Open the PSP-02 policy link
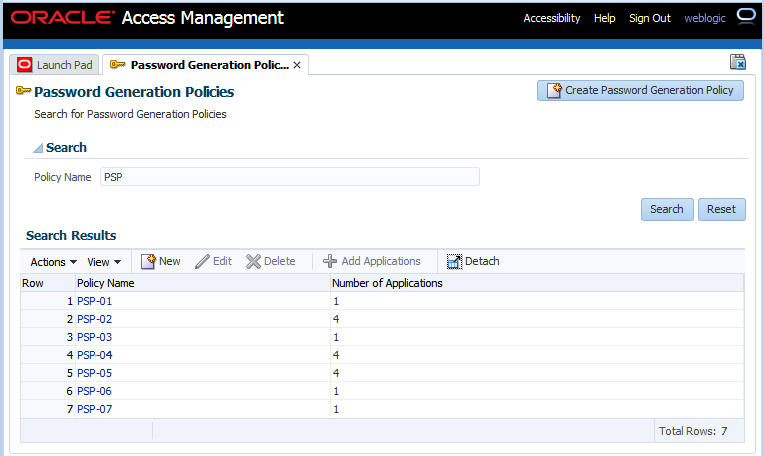The height and width of the screenshot is (456, 764). pyautogui.click(x=95, y=319)
